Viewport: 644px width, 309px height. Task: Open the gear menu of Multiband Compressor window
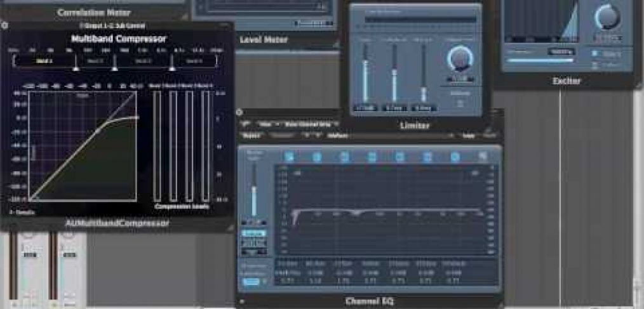point(4,25)
